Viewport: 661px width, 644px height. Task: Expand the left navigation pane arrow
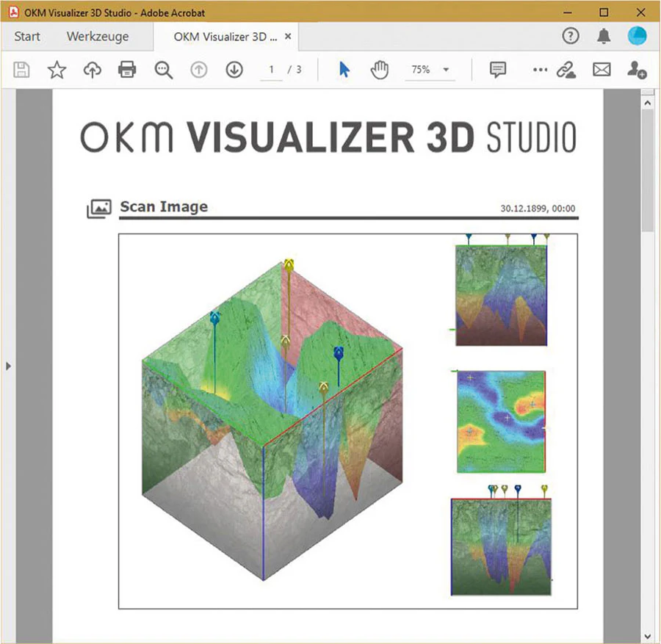(8, 366)
